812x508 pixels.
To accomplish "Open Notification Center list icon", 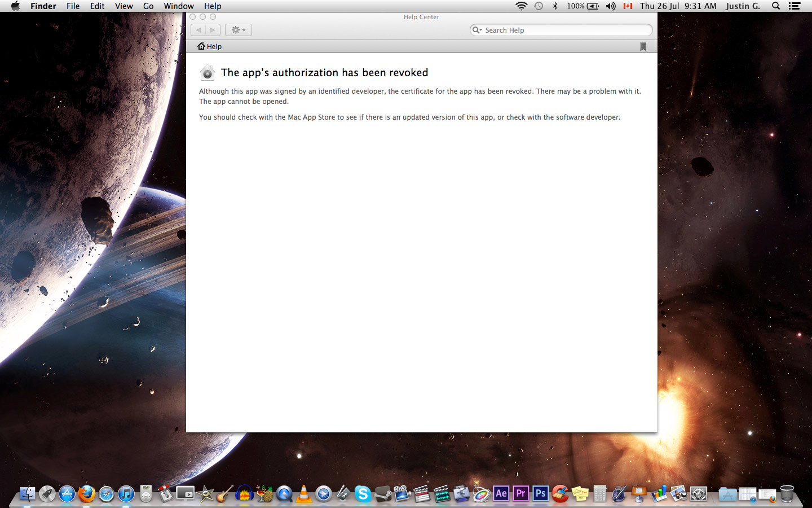I will click(795, 6).
